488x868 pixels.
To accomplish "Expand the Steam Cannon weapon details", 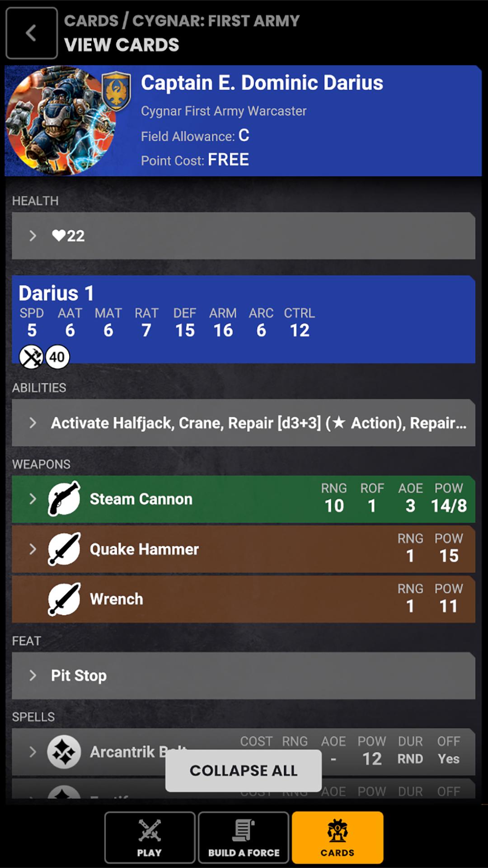I will pos(33,499).
